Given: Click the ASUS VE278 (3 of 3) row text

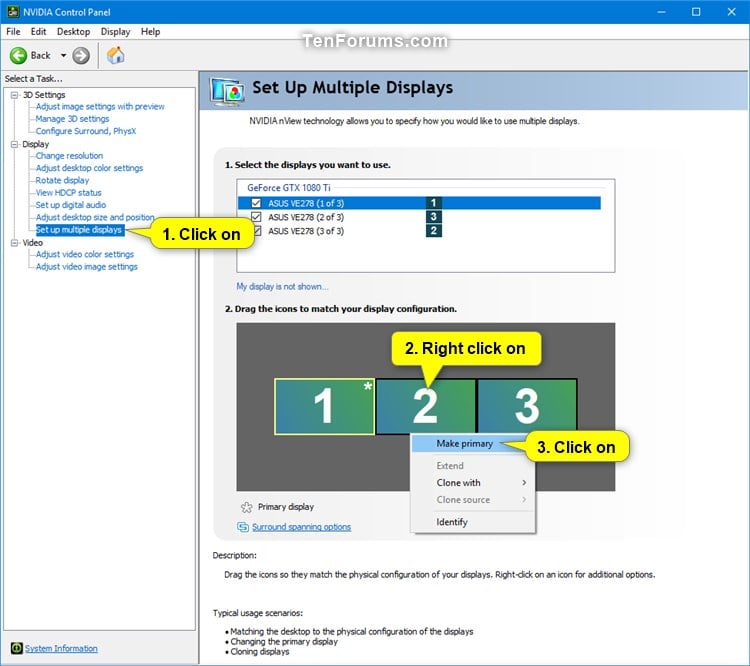Looking at the screenshot, I should pyautogui.click(x=306, y=231).
